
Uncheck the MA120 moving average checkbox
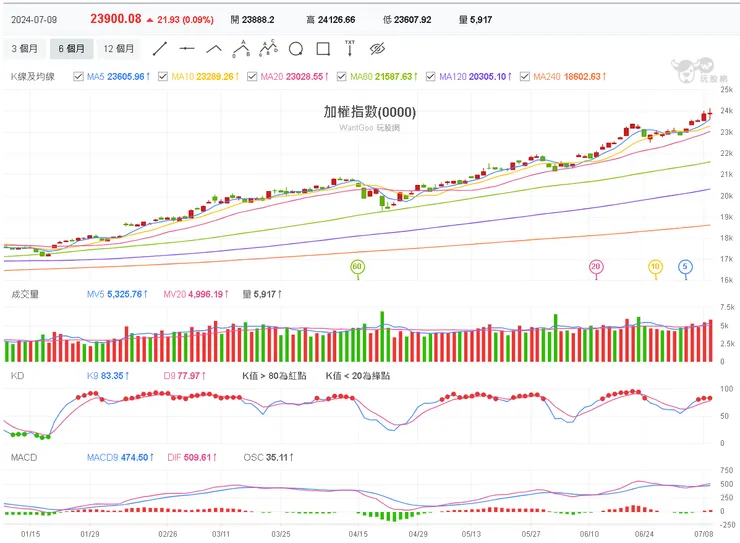click(x=430, y=76)
